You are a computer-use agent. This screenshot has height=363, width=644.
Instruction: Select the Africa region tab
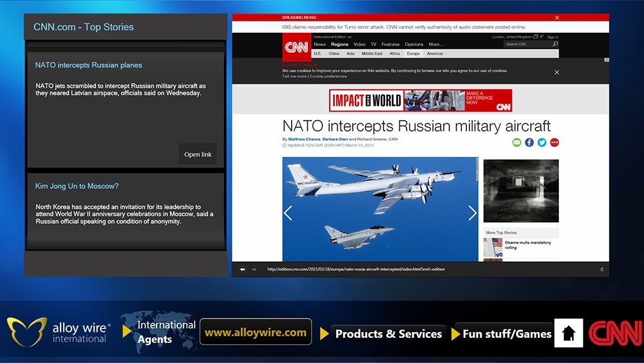pyautogui.click(x=395, y=54)
